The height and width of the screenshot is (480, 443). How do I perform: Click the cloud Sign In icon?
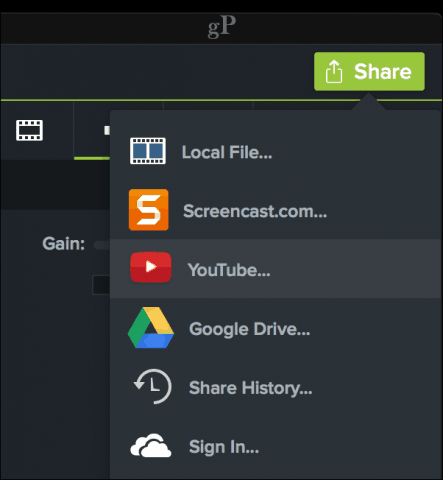coord(151,446)
